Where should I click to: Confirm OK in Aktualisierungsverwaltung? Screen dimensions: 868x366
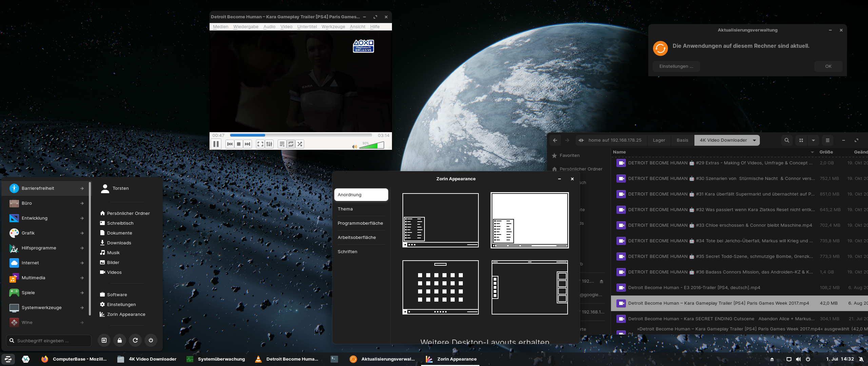click(x=828, y=66)
